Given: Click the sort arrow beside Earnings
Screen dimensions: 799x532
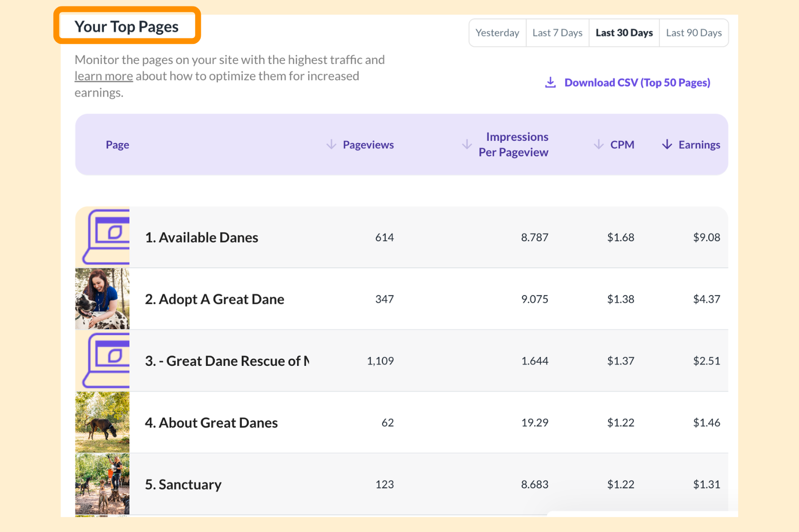Looking at the screenshot, I should point(666,144).
